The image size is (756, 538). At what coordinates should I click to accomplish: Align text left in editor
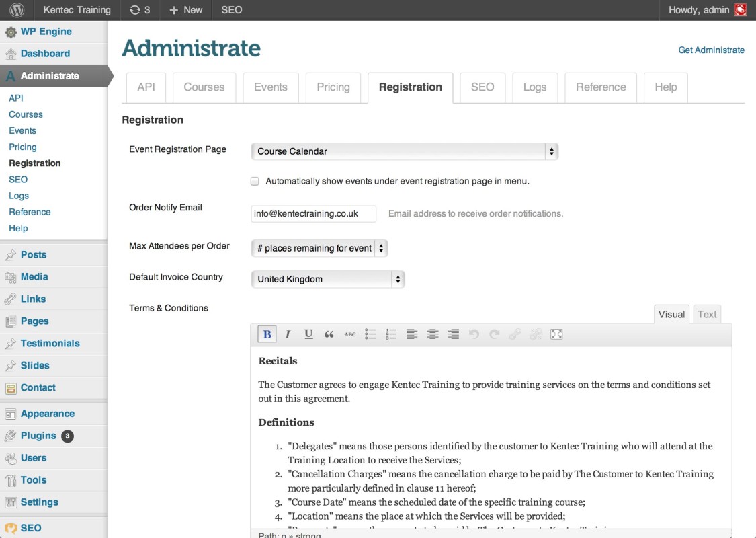pos(412,334)
